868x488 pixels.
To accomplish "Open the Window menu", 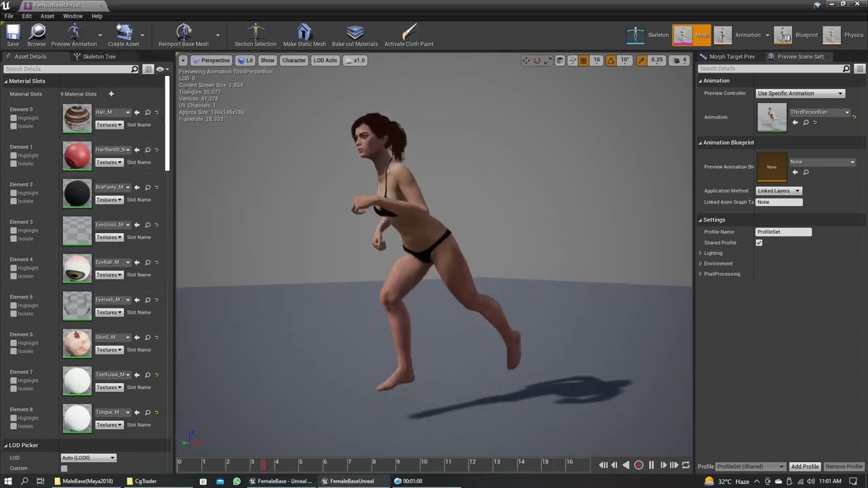I will click(73, 16).
